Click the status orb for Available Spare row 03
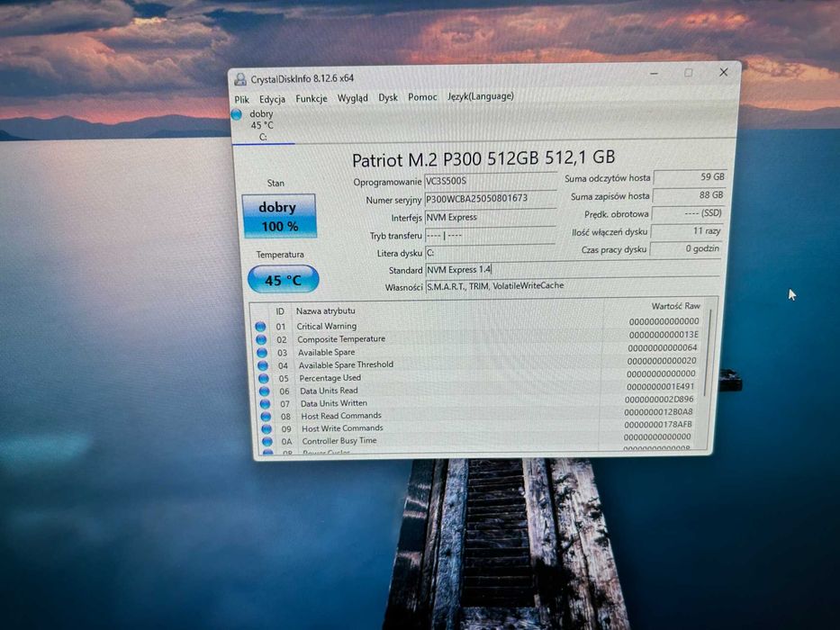This screenshot has height=630, width=840. click(x=261, y=353)
